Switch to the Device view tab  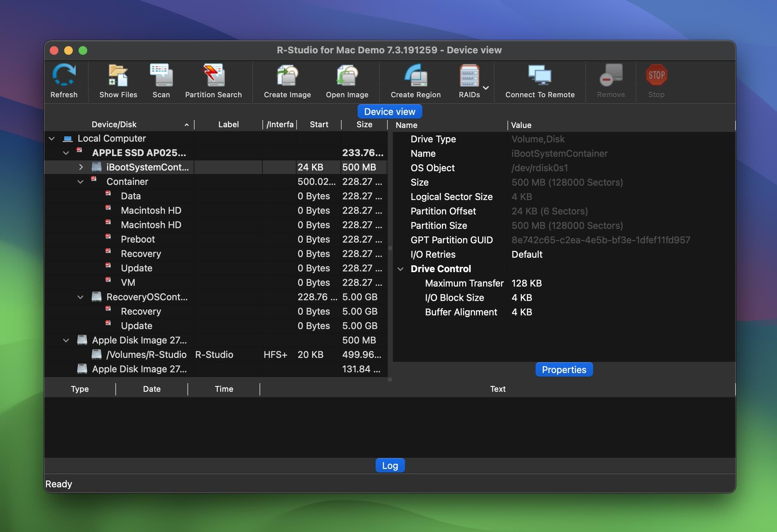click(x=390, y=112)
